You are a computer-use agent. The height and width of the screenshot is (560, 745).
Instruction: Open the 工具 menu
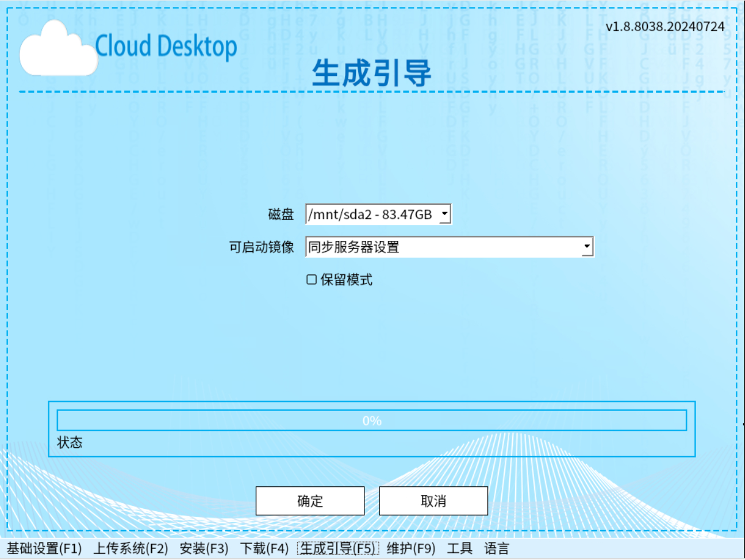click(460, 549)
